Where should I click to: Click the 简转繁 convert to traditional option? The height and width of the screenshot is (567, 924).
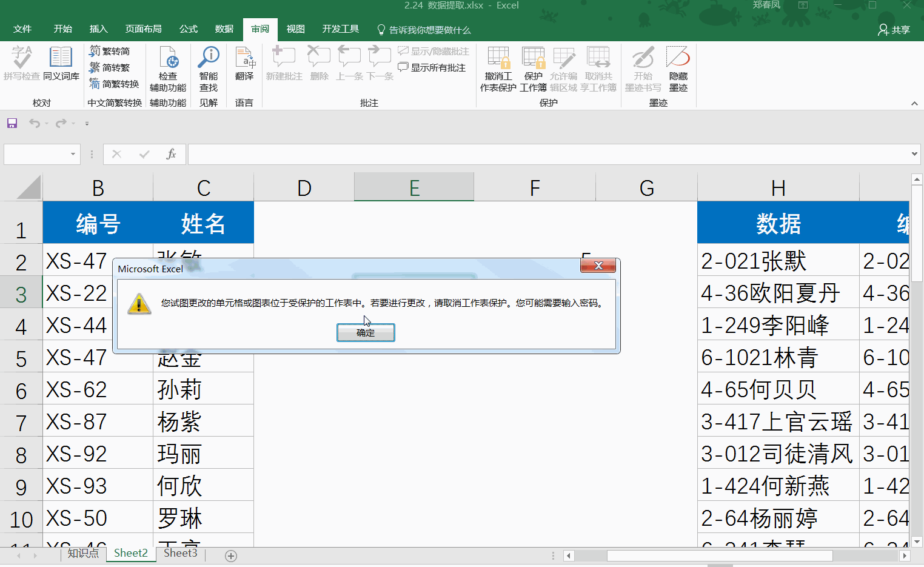pos(110,67)
